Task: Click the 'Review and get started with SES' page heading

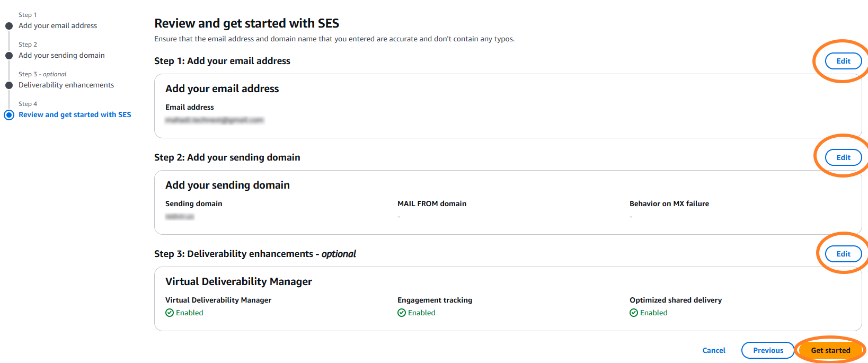Action: click(246, 23)
